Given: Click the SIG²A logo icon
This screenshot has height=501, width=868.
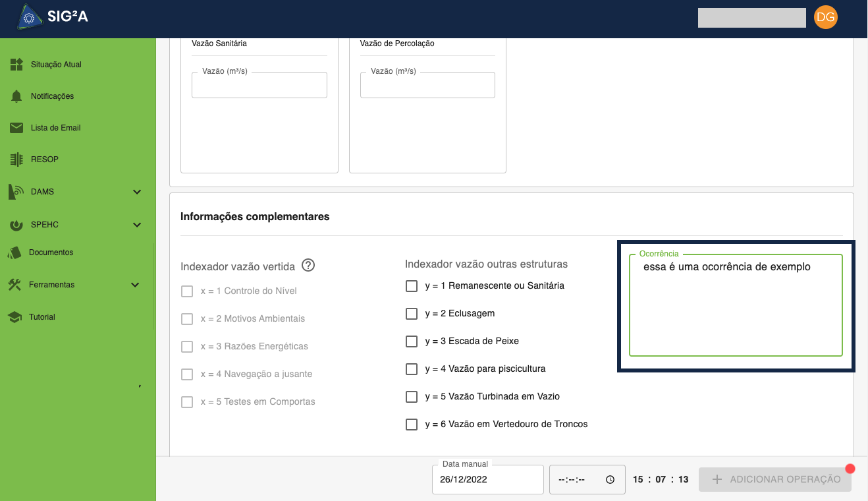Looking at the screenshot, I should coord(29,18).
